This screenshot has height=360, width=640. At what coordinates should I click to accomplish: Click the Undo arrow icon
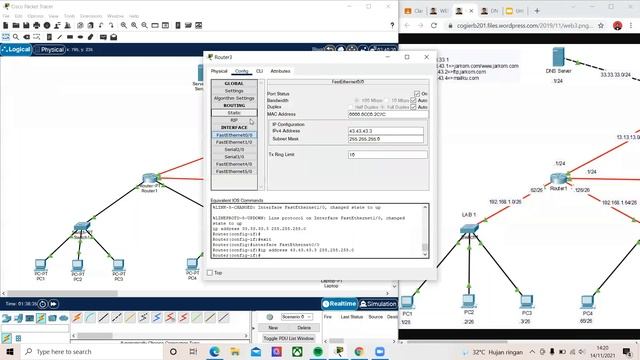click(x=101, y=25)
